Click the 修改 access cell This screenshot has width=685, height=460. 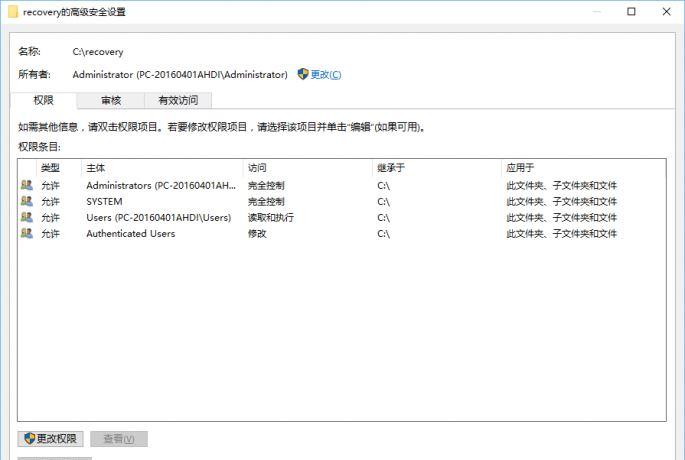pyautogui.click(x=257, y=233)
